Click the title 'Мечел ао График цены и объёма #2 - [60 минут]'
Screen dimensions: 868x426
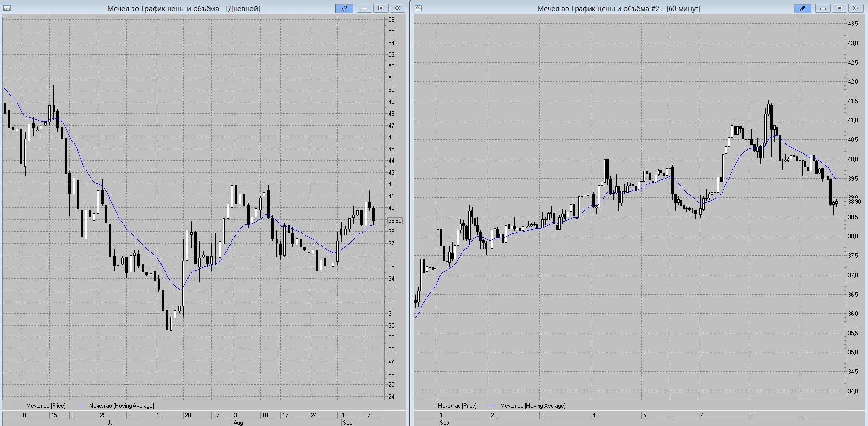[x=619, y=9]
